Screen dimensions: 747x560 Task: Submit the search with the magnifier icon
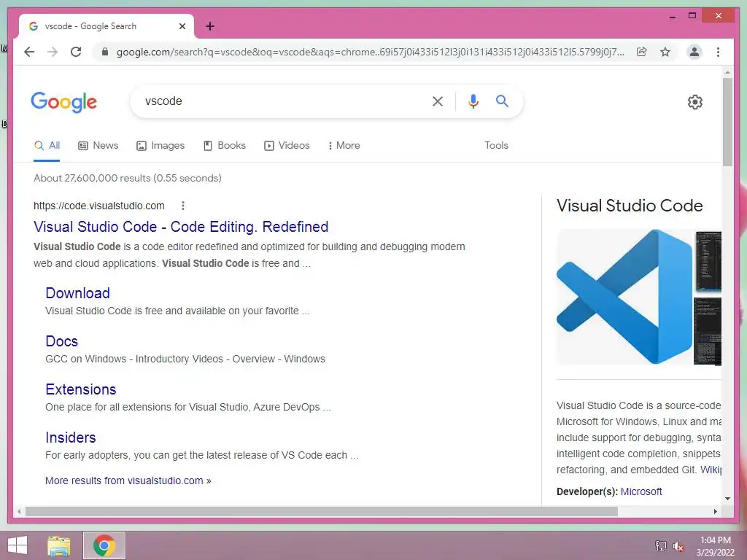point(502,101)
